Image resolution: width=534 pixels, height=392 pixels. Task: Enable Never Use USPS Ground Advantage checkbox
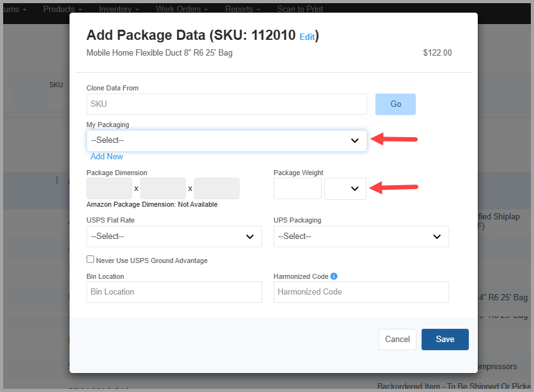[90, 259]
